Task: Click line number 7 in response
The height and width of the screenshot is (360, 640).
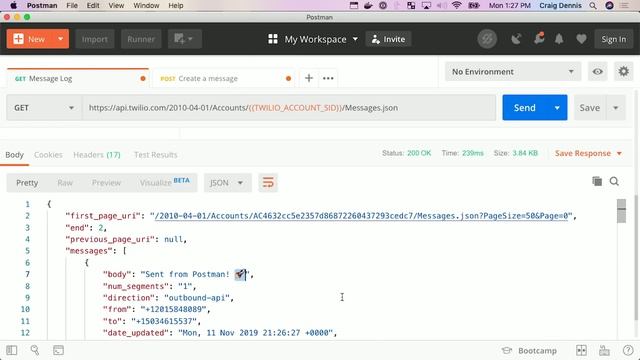Action: click(x=27, y=274)
